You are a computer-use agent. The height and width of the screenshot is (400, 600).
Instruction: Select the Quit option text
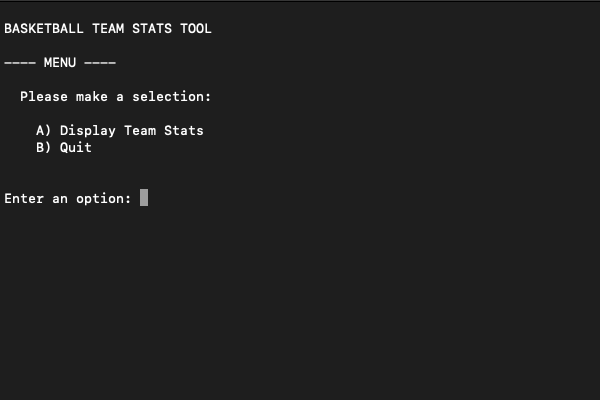click(x=76, y=148)
